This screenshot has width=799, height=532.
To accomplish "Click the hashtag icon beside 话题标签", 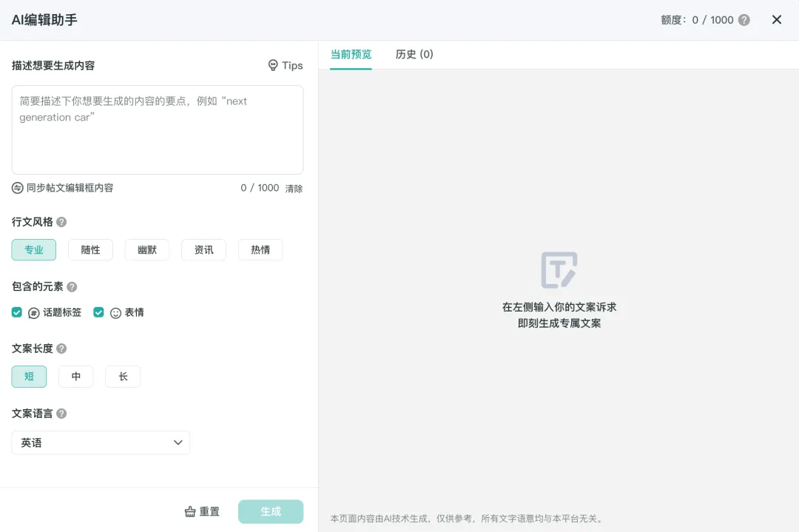I will (x=34, y=312).
